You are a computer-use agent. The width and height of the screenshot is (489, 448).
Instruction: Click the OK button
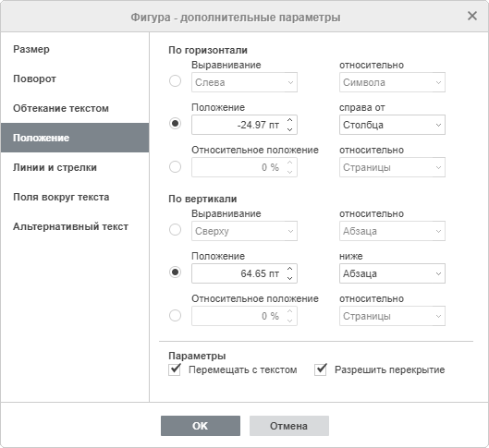[x=201, y=426]
